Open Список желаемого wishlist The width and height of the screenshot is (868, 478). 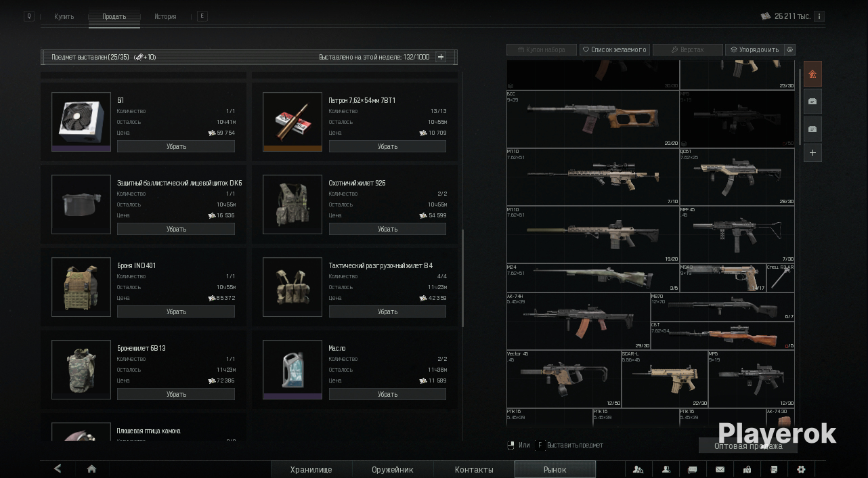click(x=615, y=49)
